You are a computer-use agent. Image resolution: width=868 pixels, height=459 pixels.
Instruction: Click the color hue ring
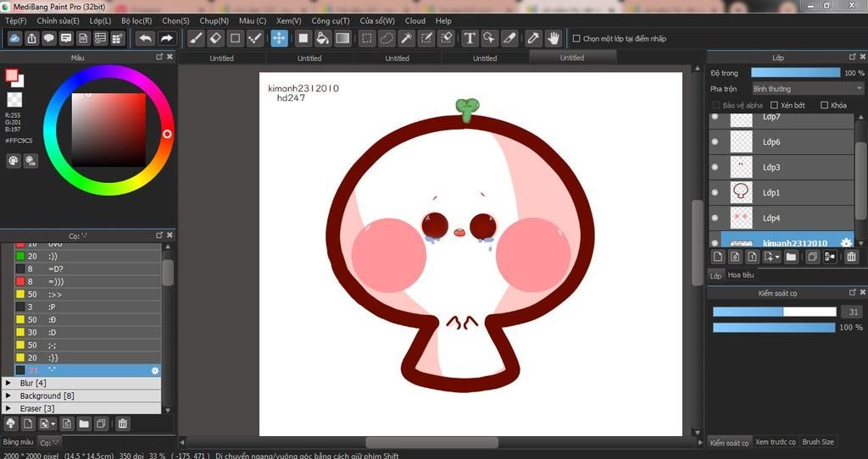167,134
